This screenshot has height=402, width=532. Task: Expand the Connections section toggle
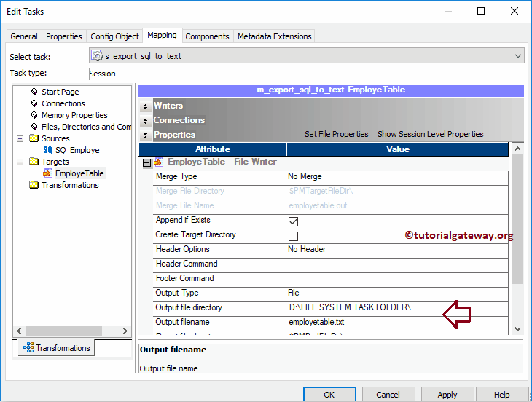coord(146,121)
